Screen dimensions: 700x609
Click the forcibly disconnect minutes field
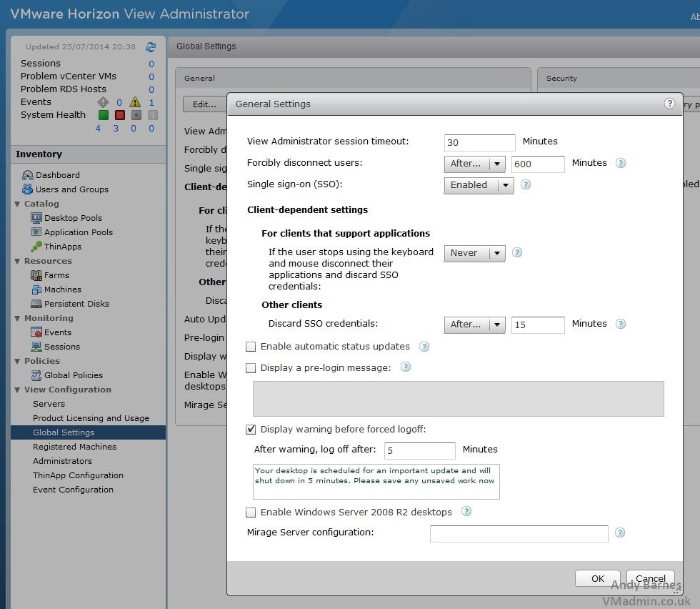coord(537,164)
